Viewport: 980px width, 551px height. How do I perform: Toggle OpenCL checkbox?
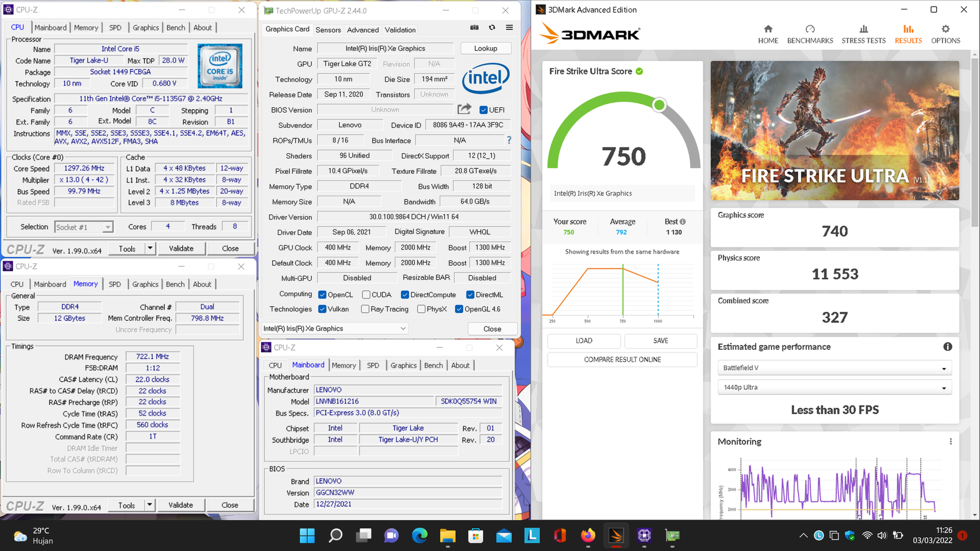click(x=322, y=294)
